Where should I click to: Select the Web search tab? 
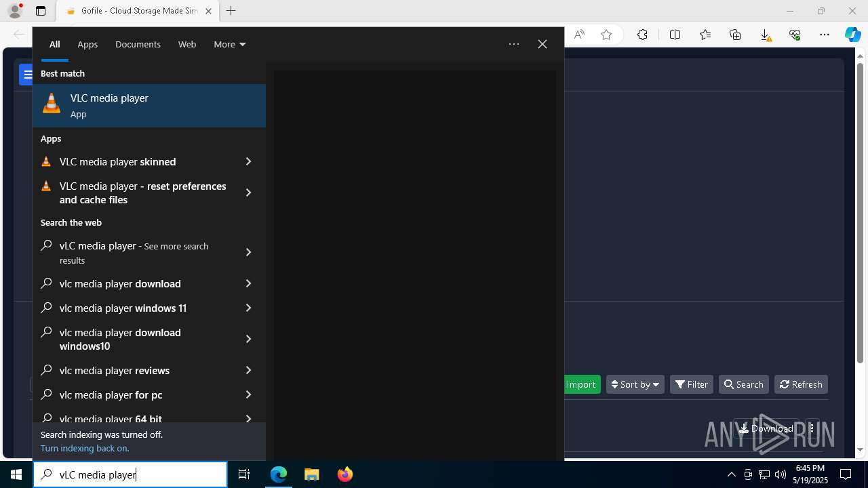(187, 44)
